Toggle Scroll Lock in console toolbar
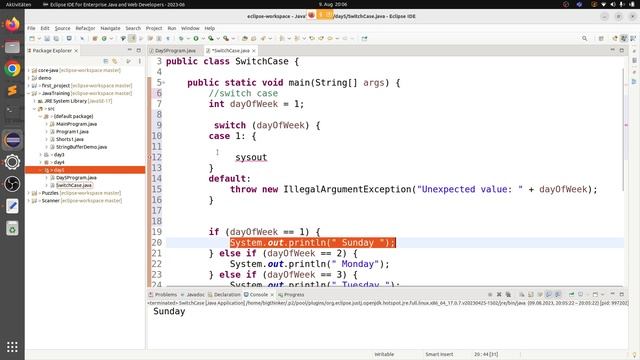The image size is (640, 360). (x=531, y=294)
